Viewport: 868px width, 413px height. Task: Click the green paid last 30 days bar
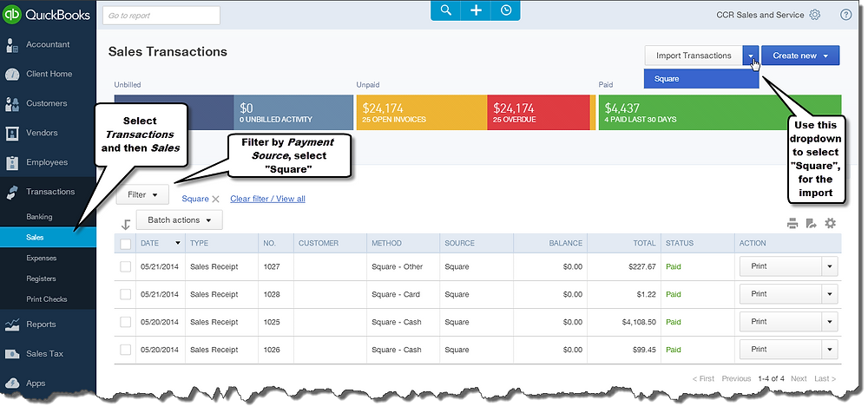(x=720, y=113)
